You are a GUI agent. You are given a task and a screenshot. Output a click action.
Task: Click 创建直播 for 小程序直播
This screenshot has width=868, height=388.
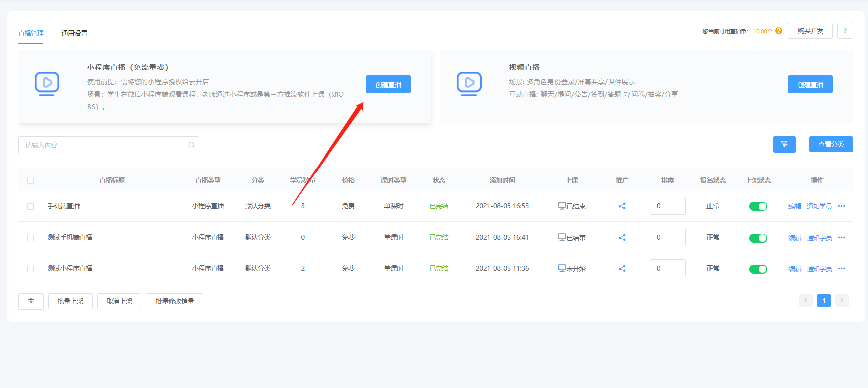point(388,84)
